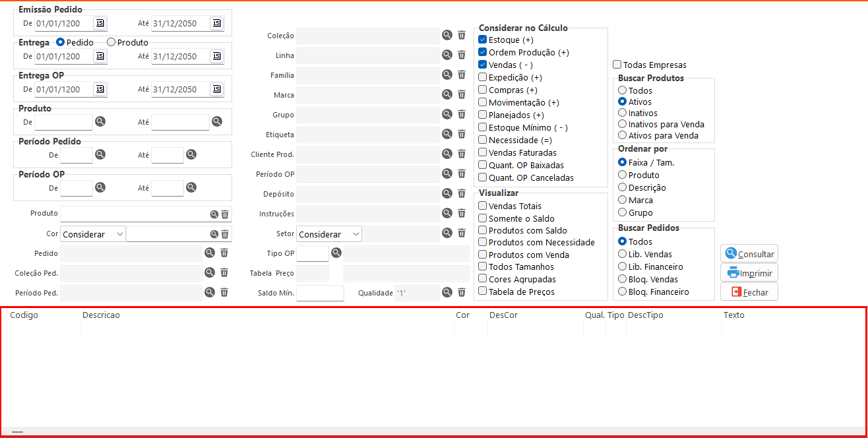The image size is (868, 438).
Task: Select Produto radio in Entrega group
Action: pyautogui.click(x=111, y=42)
